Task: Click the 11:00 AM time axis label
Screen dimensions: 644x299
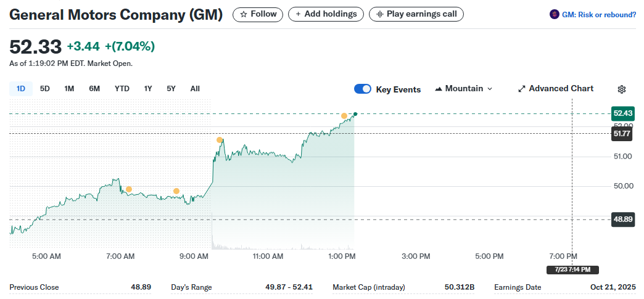Action: (268, 256)
